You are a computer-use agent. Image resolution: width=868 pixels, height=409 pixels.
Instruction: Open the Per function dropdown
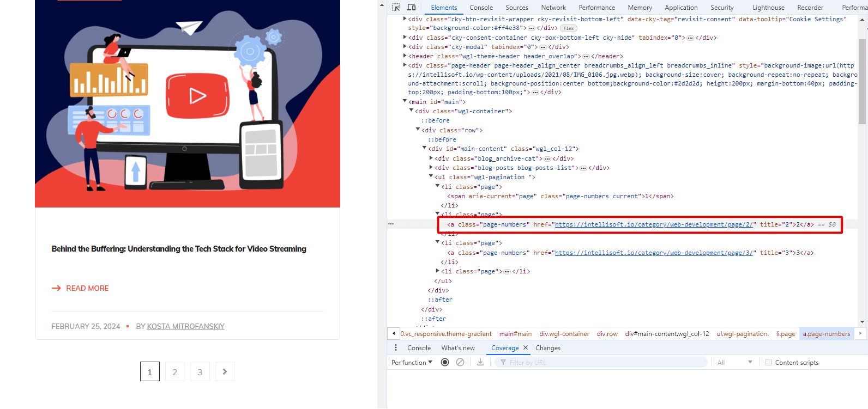412,362
